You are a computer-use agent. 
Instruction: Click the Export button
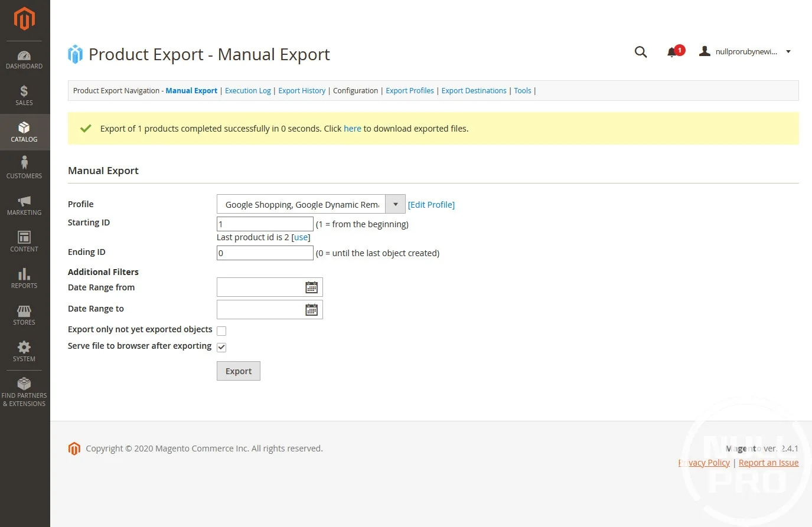click(x=239, y=371)
